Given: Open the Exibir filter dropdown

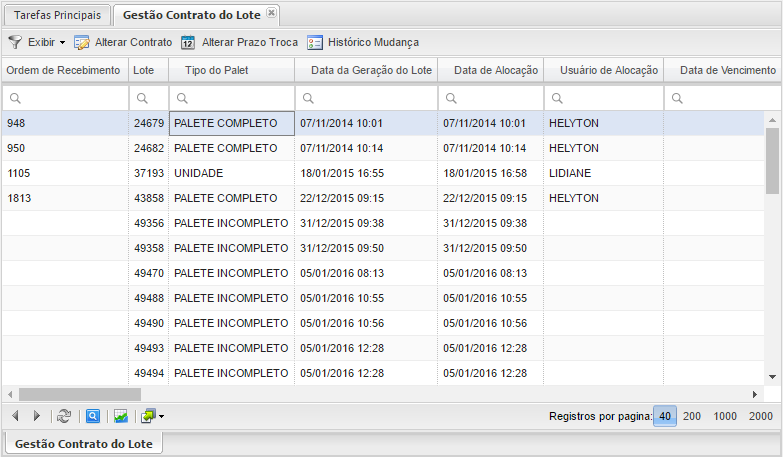Looking at the screenshot, I should click(38, 43).
